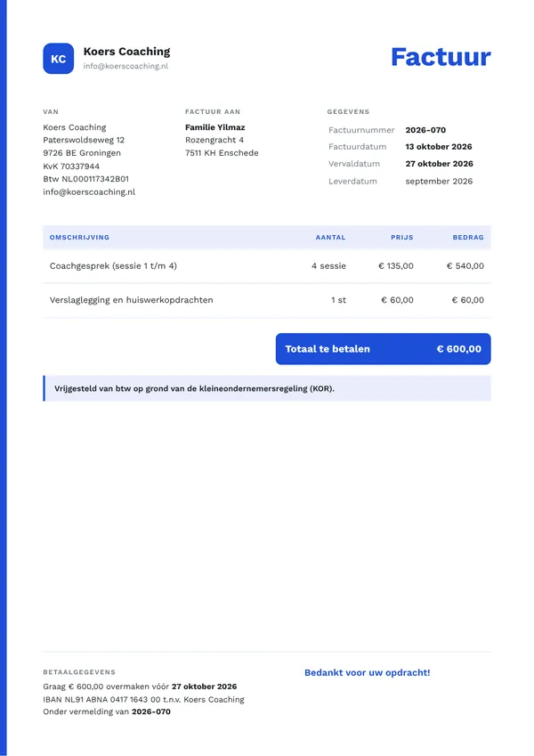This screenshot has height=756, width=534.
Task: Click the '1 st' quantity cell
Action: point(338,300)
